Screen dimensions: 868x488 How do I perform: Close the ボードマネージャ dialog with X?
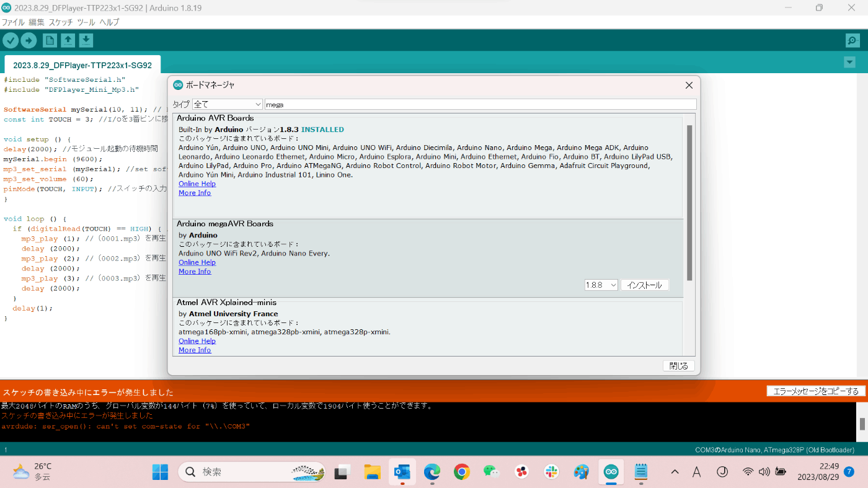click(689, 85)
